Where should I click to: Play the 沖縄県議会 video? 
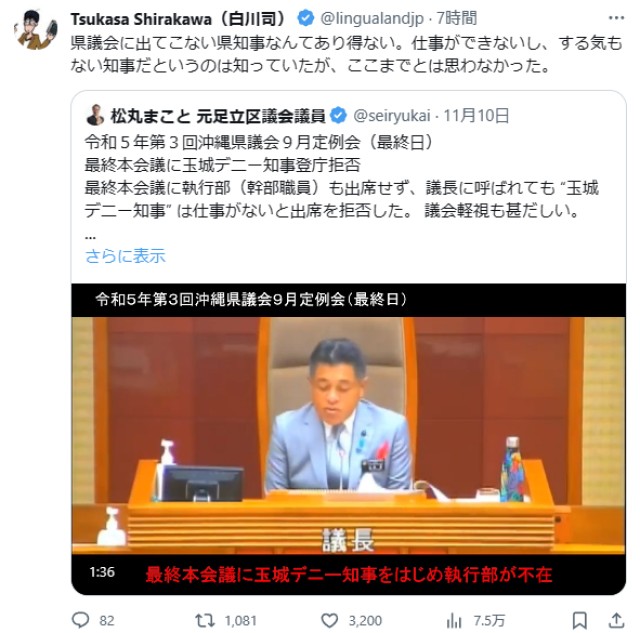[349, 439]
